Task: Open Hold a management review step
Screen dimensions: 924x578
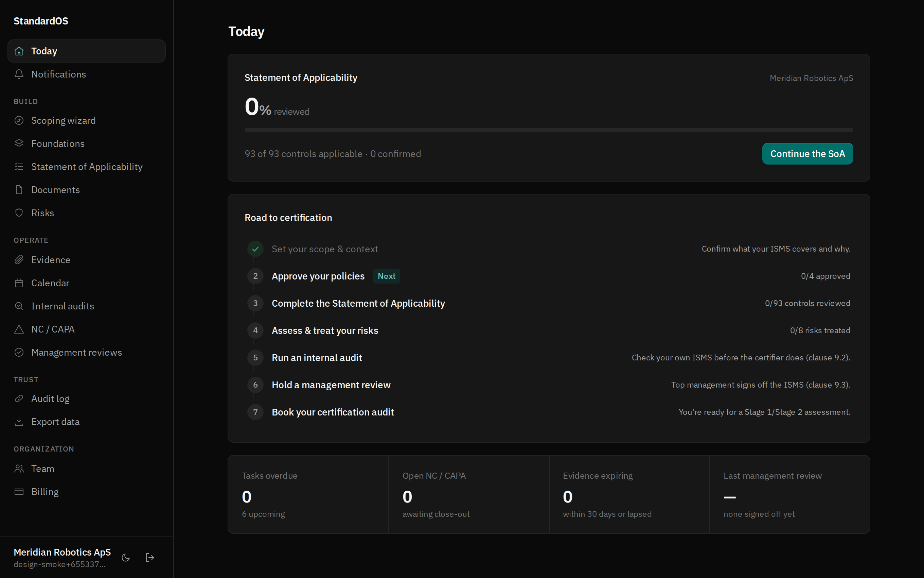Action: click(549, 385)
